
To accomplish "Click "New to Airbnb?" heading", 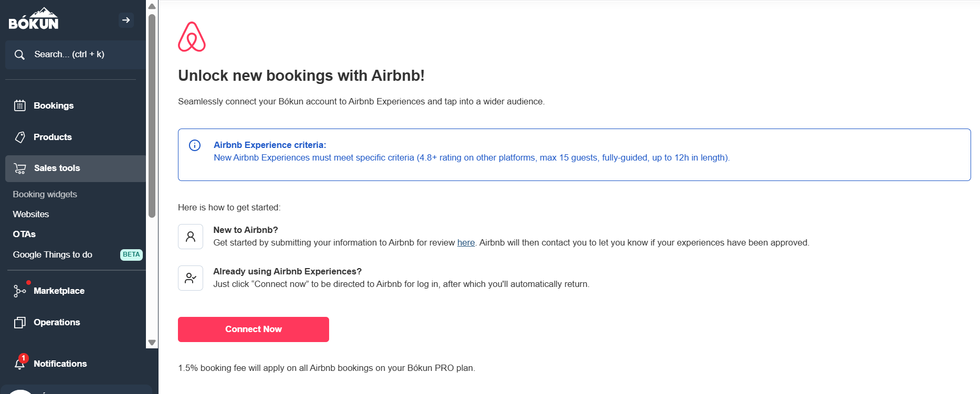I will click(x=246, y=230).
